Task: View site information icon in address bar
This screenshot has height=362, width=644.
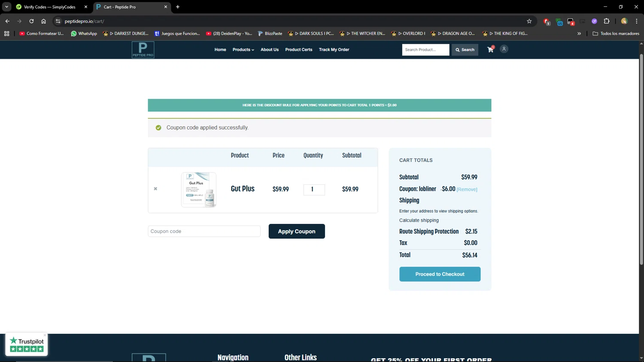Action: (x=58, y=21)
